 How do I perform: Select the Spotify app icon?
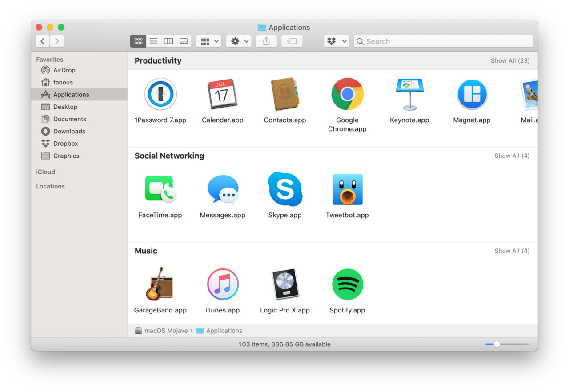coord(347,284)
